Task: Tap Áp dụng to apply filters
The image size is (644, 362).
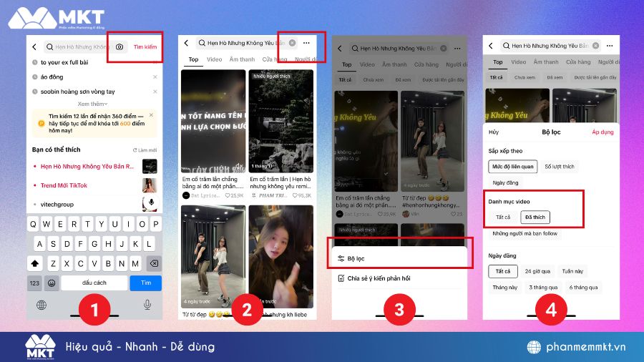Action: [x=602, y=132]
